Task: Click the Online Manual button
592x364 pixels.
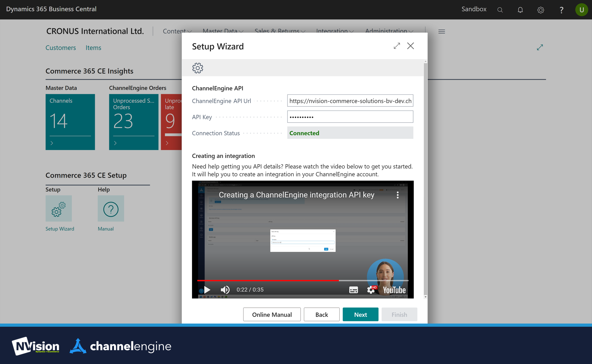Action: [x=272, y=314]
